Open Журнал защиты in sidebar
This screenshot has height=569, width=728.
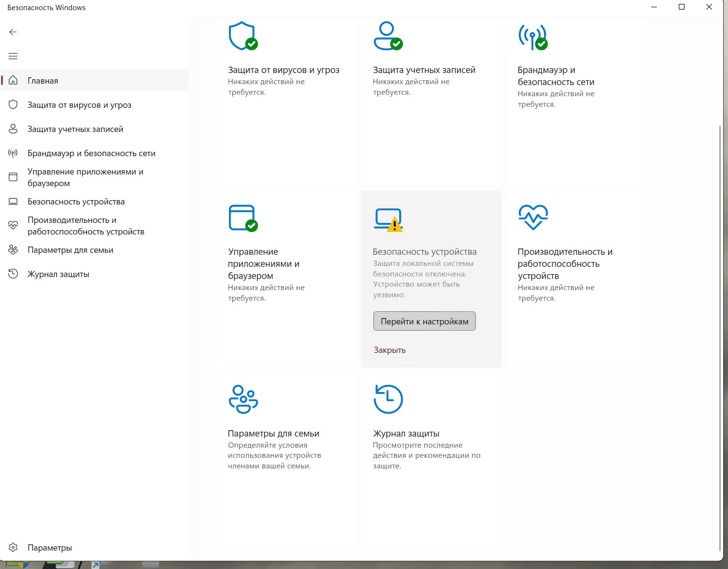pos(95,274)
